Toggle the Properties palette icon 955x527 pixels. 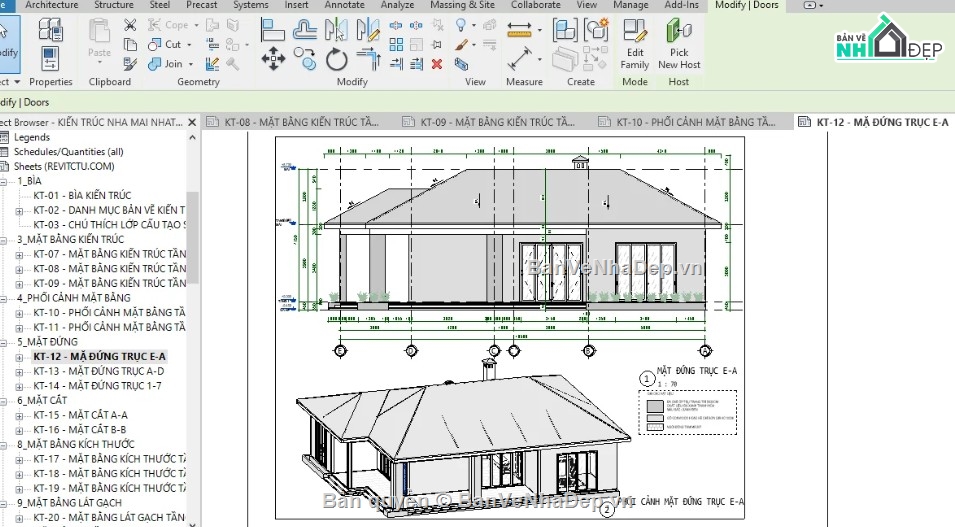pos(50,60)
